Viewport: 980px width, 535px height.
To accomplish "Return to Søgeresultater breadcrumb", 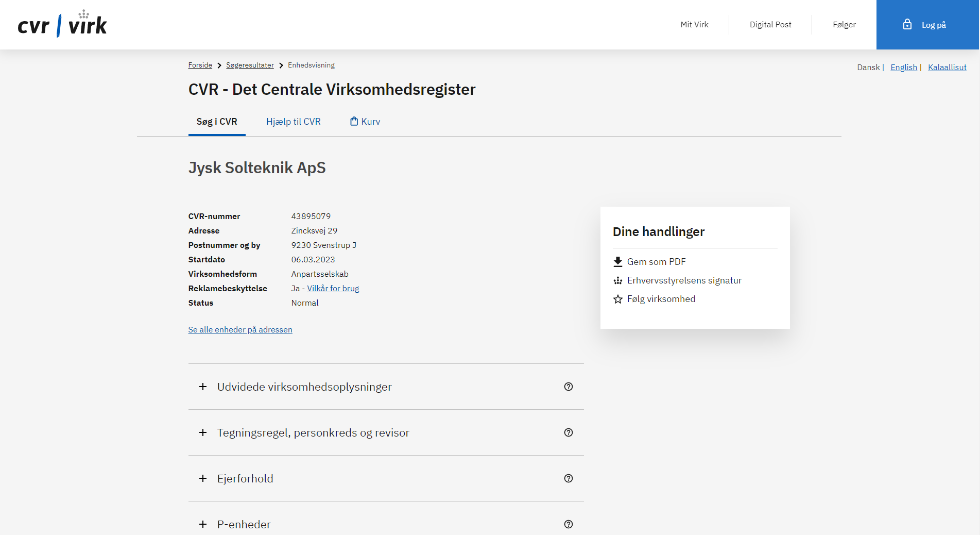I will 250,65.
